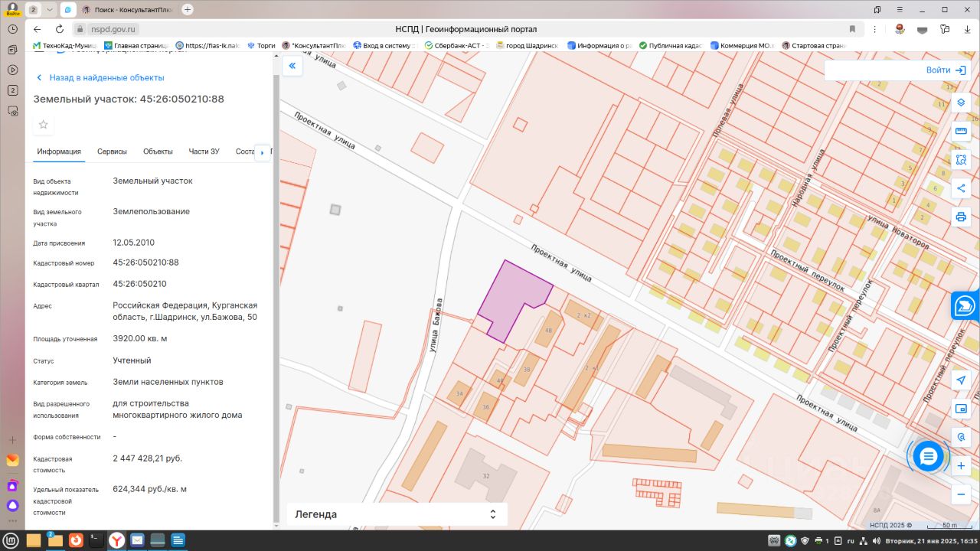Add parcel to favorites with star icon

pyautogui.click(x=43, y=125)
